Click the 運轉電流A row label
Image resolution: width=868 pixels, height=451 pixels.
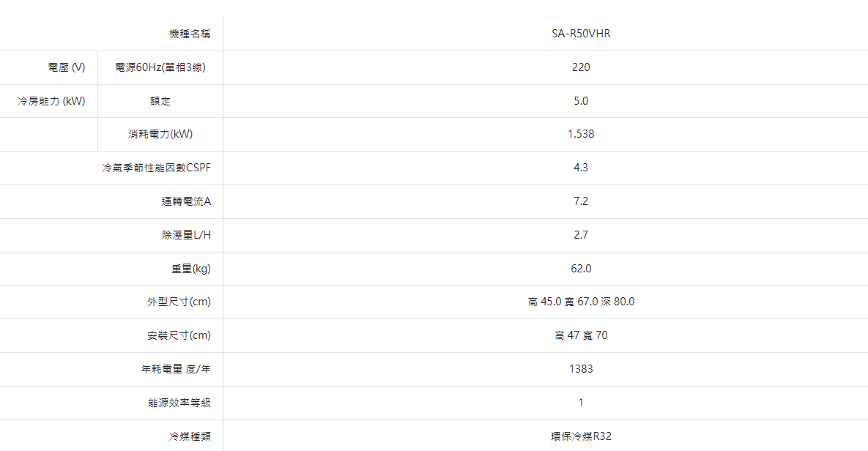click(x=186, y=201)
